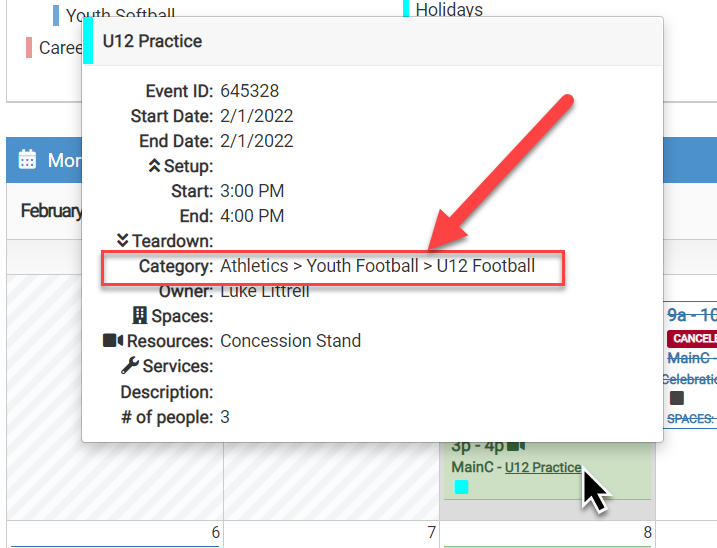
Task: Click the Youth Softball blue color swatch
Action: coord(56,16)
